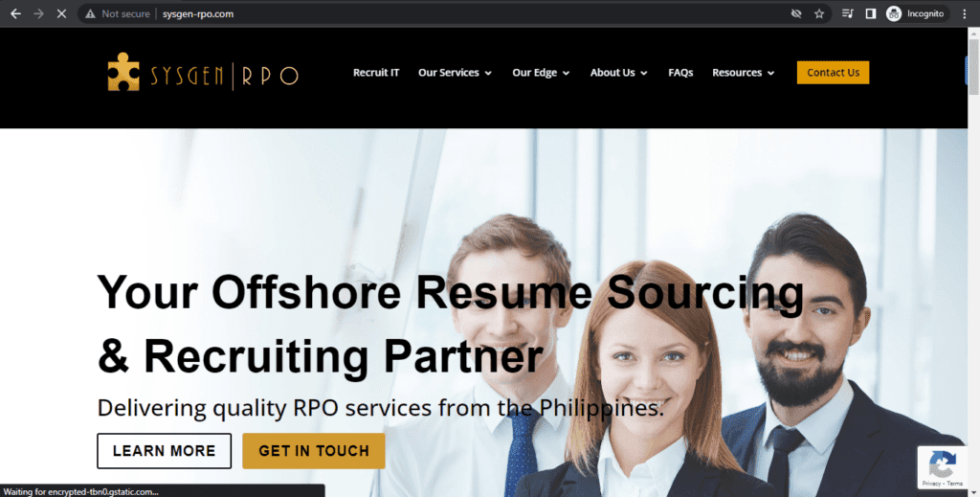Go back using the browser back arrow
The image size is (980, 497).
pos(15,13)
